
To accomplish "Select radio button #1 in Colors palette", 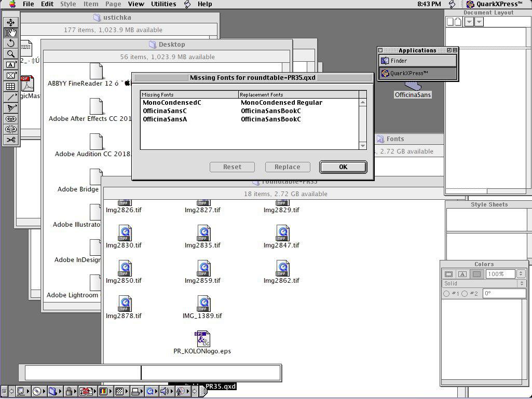I will pos(446,294).
